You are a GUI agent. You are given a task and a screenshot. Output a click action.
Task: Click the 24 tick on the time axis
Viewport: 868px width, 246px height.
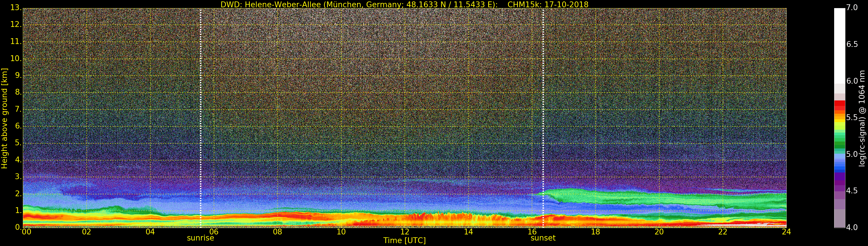coord(786,232)
